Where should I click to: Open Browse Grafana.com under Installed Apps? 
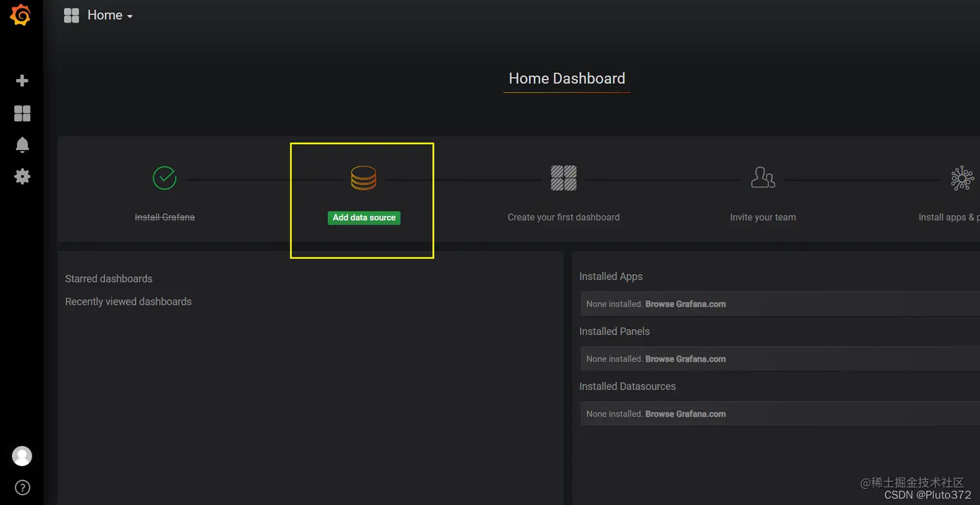pyautogui.click(x=685, y=304)
